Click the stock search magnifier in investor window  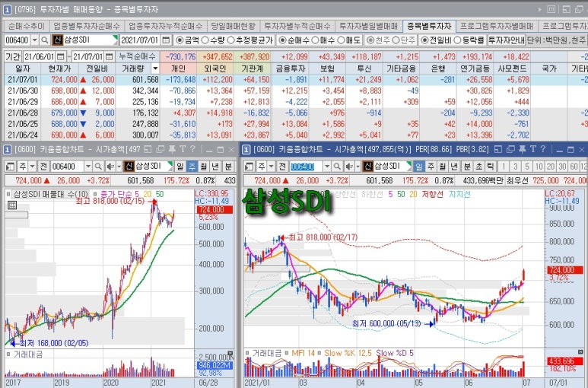pos(45,40)
